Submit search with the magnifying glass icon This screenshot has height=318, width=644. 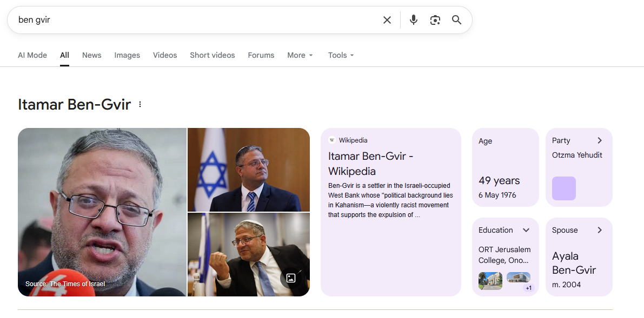point(457,20)
